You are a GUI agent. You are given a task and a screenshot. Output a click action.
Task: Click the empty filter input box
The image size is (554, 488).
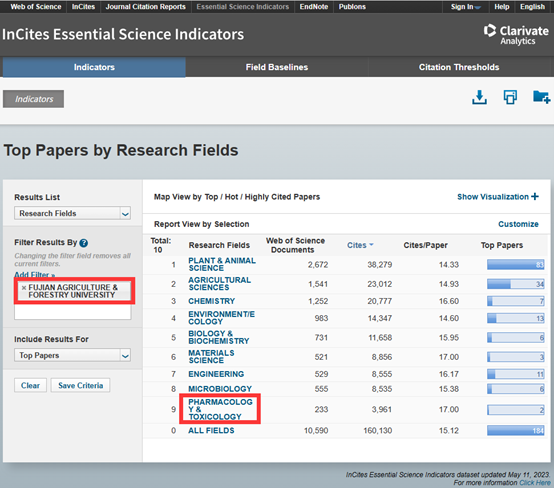72,312
